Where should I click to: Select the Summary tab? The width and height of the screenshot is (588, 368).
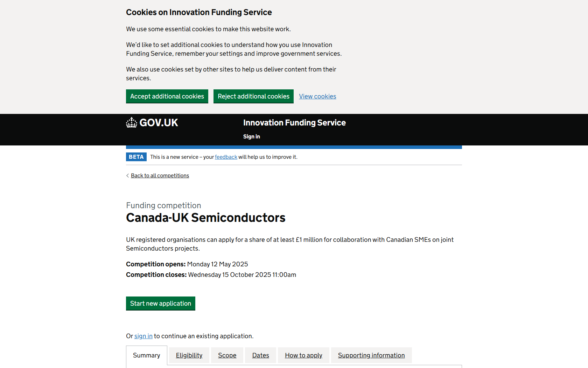[x=147, y=355]
